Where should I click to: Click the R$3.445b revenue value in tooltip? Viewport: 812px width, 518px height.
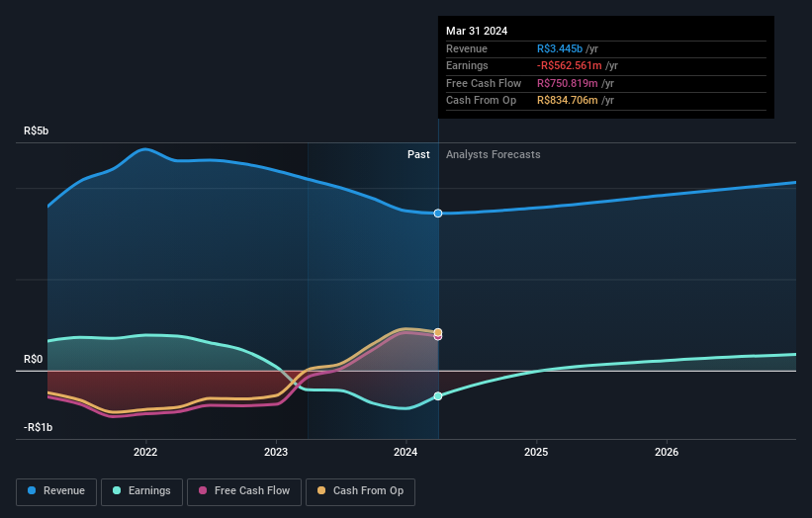pos(560,48)
